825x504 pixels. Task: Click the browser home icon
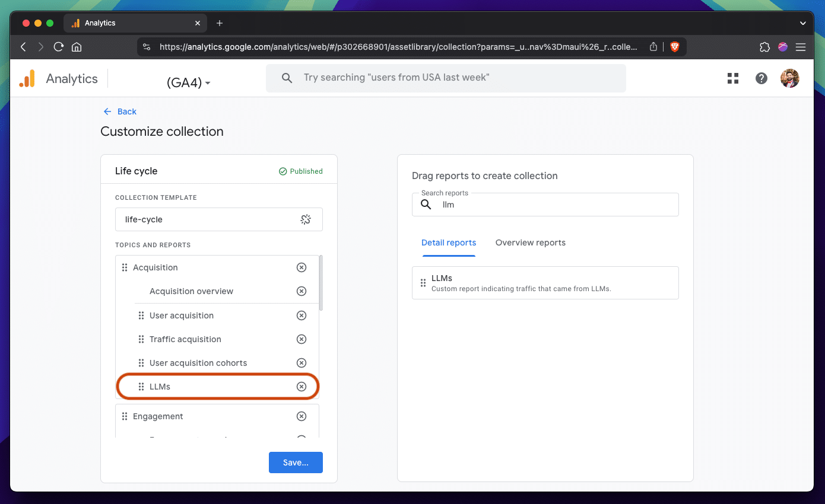[77, 47]
